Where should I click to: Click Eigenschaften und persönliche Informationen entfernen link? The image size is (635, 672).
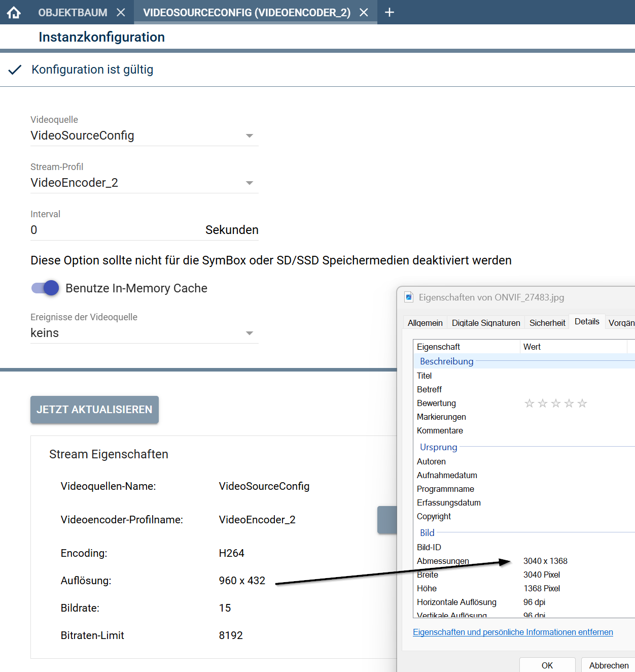513,632
